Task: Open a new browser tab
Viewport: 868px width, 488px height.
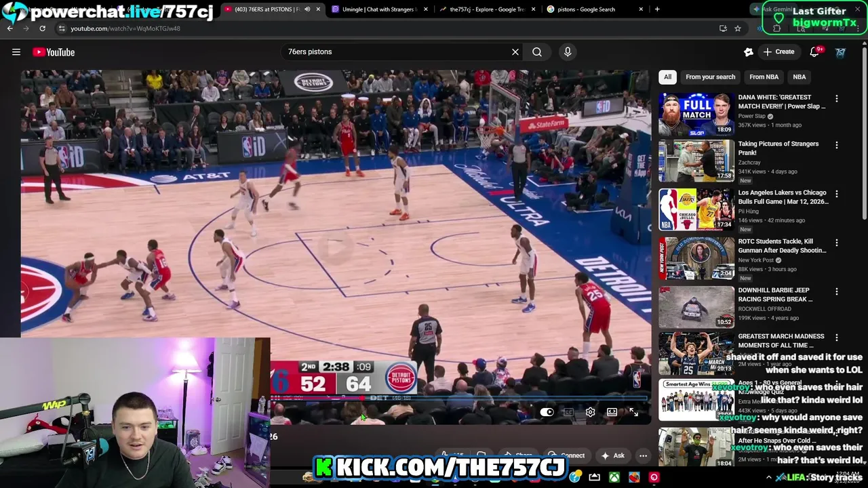Action: tap(657, 9)
